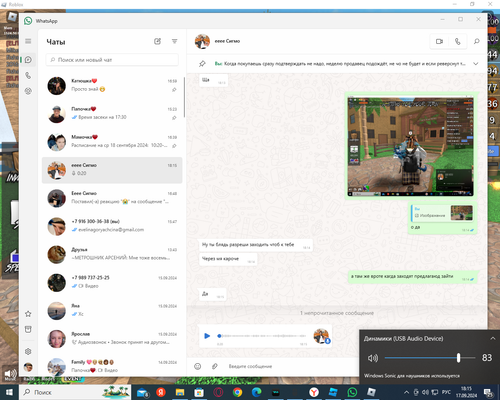Screen dimensions: 500x400
Task: Open WhatsApp Settings gear
Action: click(x=28, y=351)
